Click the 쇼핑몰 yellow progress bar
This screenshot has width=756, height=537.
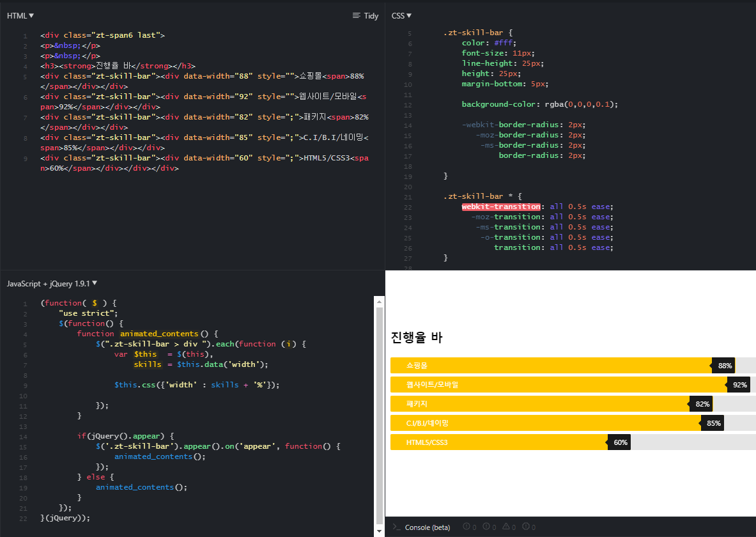click(550, 366)
